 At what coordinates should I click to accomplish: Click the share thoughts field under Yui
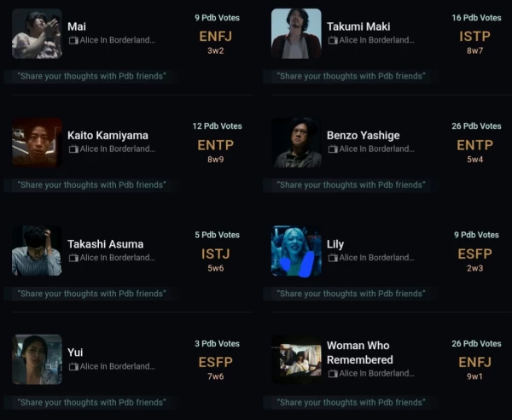point(91,402)
